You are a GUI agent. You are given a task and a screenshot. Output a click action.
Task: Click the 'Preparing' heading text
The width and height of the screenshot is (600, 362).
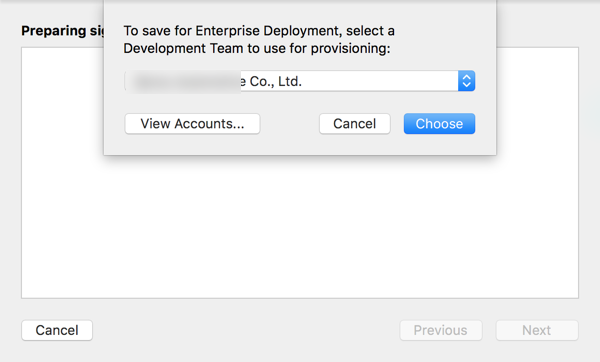tap(54, 31)
